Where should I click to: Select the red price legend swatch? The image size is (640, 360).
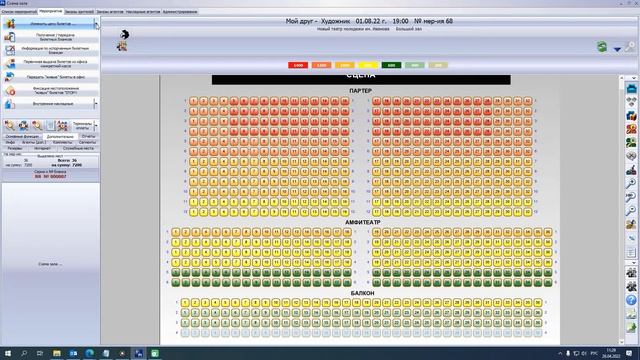click(x=298, y=65)
